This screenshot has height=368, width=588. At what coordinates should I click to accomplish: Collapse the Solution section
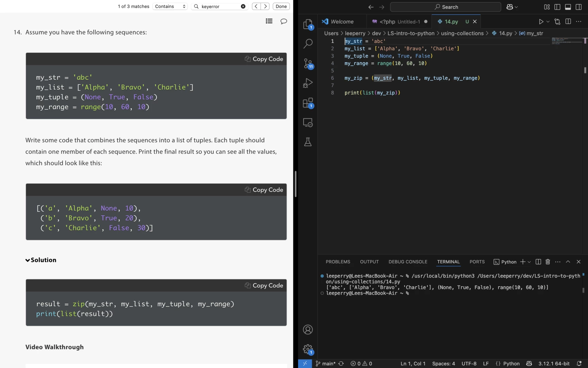coord(28,260)
